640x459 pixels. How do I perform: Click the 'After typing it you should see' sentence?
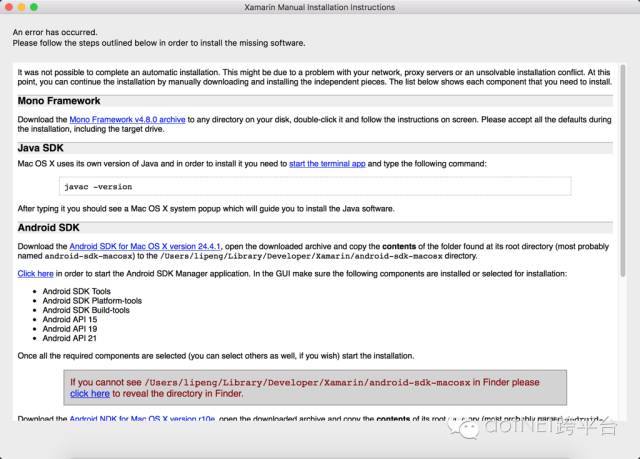coord(206,208)
